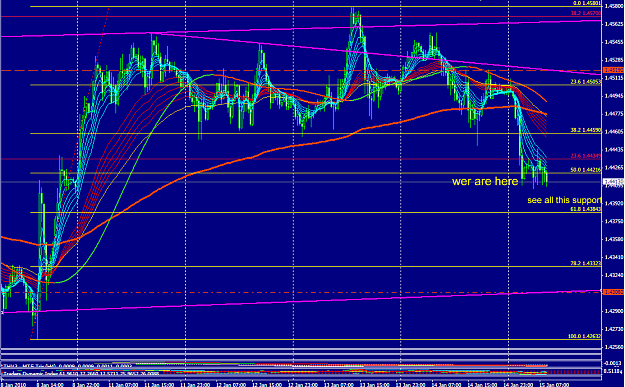Select the 'see all this support' text label
This screenshot has width=625, height=387.
coord(564,200)
